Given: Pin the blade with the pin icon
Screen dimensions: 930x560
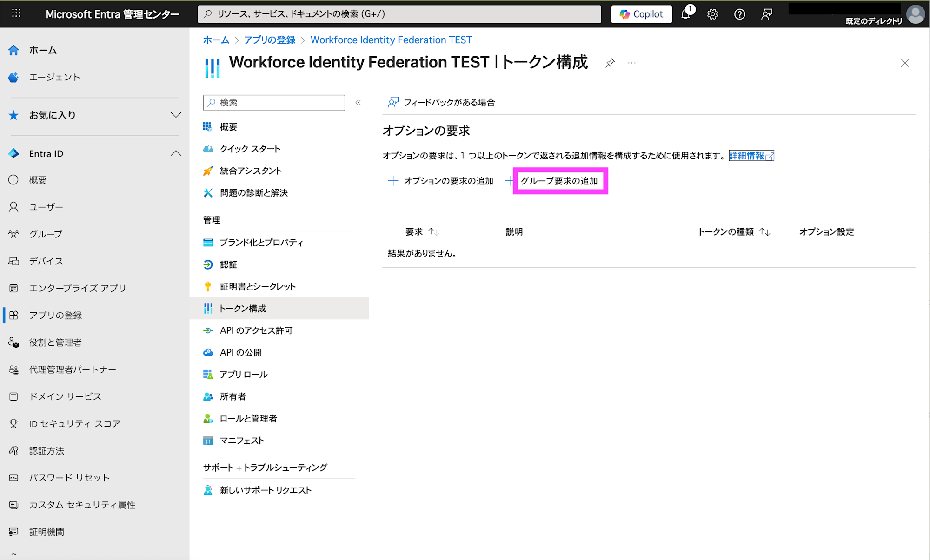Looking at the screenshot, I should coord(610,63).
